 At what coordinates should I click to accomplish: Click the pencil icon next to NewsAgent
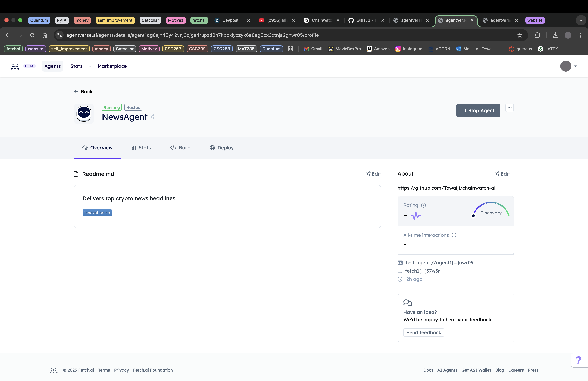[152, 117]
